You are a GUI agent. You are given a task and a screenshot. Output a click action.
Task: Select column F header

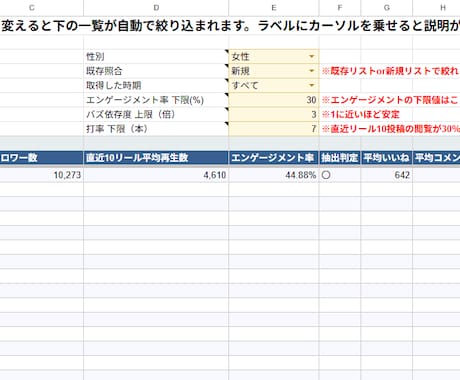[340, 8]
